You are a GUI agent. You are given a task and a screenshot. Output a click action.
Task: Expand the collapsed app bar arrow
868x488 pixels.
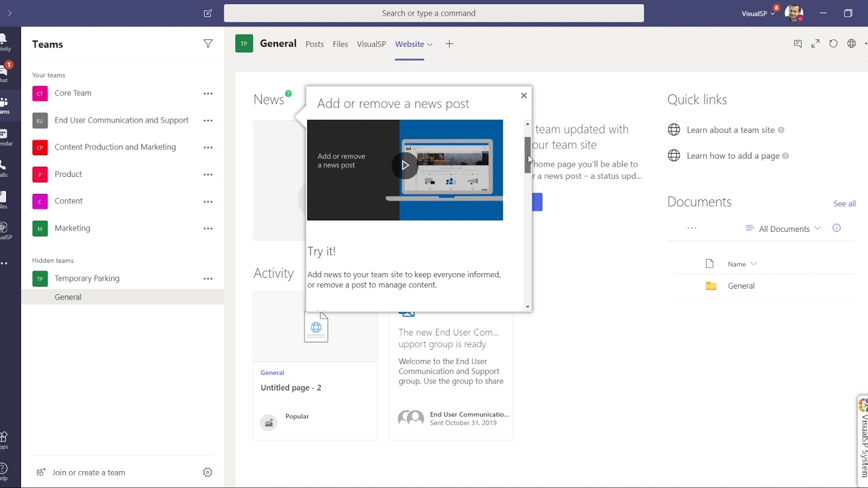(9, 13)
